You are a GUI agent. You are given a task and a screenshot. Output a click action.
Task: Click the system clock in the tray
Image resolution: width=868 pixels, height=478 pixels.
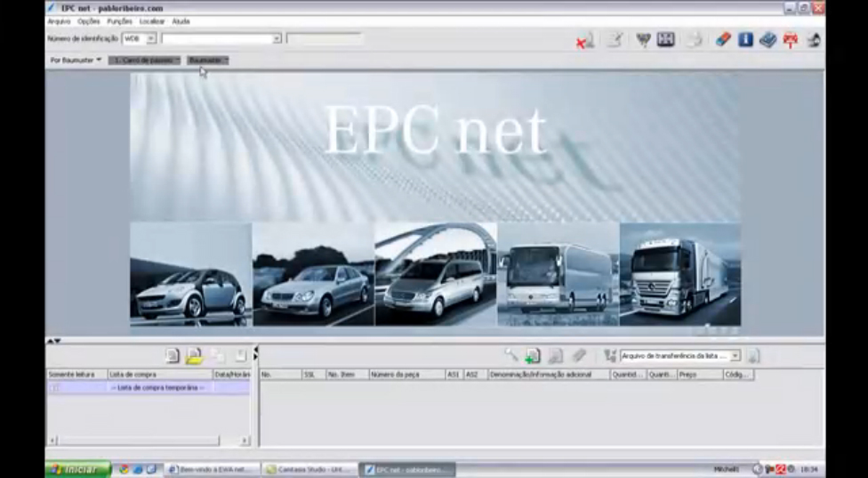coord(808,469)
